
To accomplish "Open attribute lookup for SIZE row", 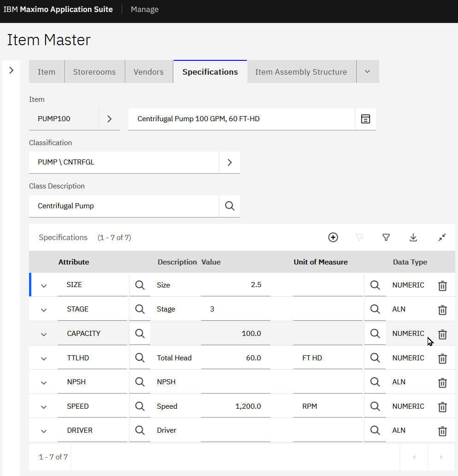I will [140, 285].
